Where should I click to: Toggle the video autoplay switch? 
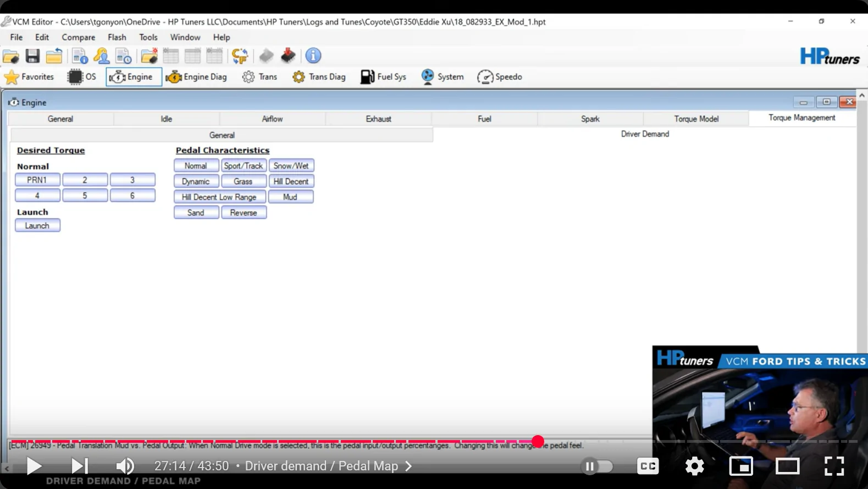(x=597, y=466)
